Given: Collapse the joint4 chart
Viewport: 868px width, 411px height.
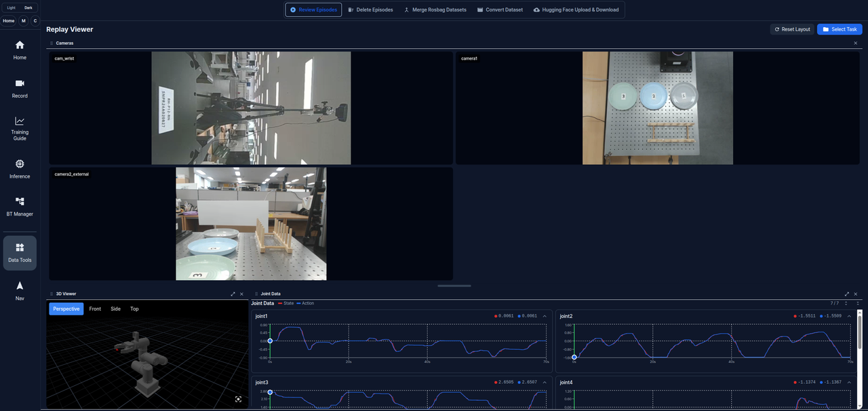Looking at the screenshot, I should pyautogui.click(x=849, y=383).
